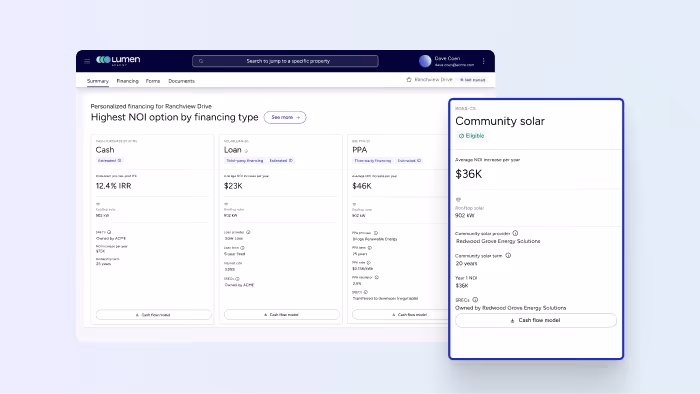Click the $36K value in Community solar
Viewport: 700px width, 394px height.
point(468,174)
